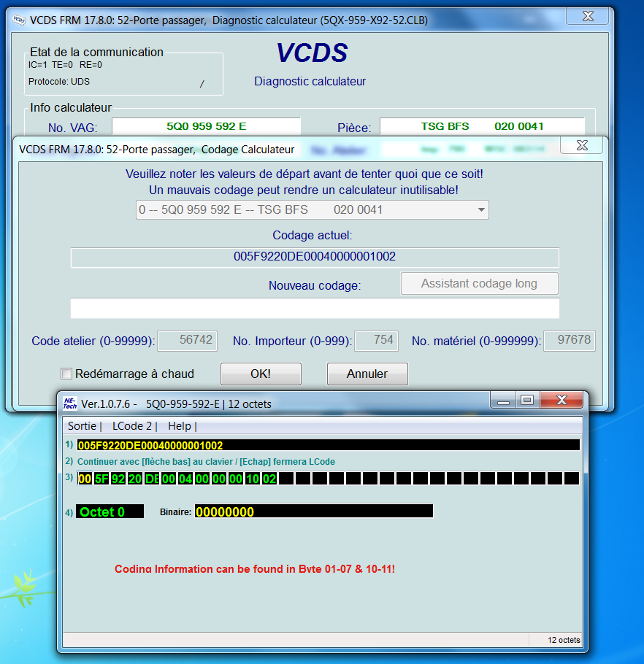
Task: Close the Codage Calculateur dialog
Action: coord(582,145)
